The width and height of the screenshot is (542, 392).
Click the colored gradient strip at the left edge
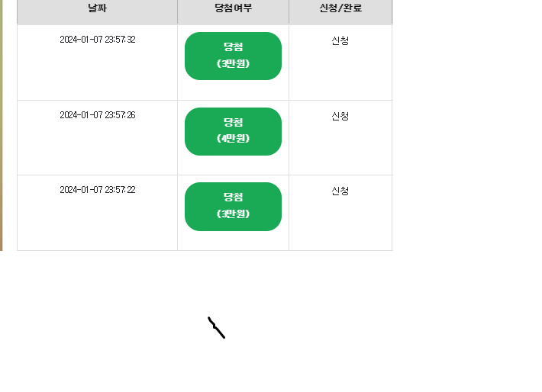pos(1,125)
